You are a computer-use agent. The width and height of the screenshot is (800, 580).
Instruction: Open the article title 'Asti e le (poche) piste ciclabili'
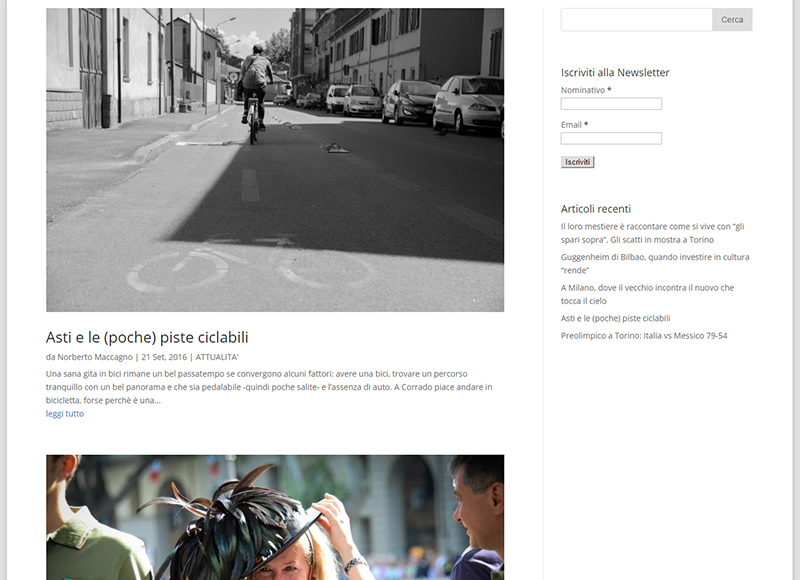coord(147,337)
